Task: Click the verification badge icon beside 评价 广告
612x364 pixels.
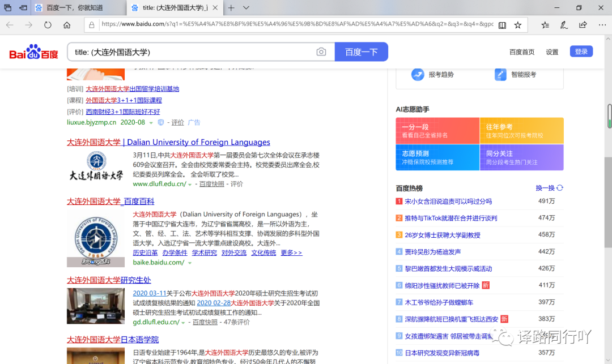Action: (x=160, y=122)
